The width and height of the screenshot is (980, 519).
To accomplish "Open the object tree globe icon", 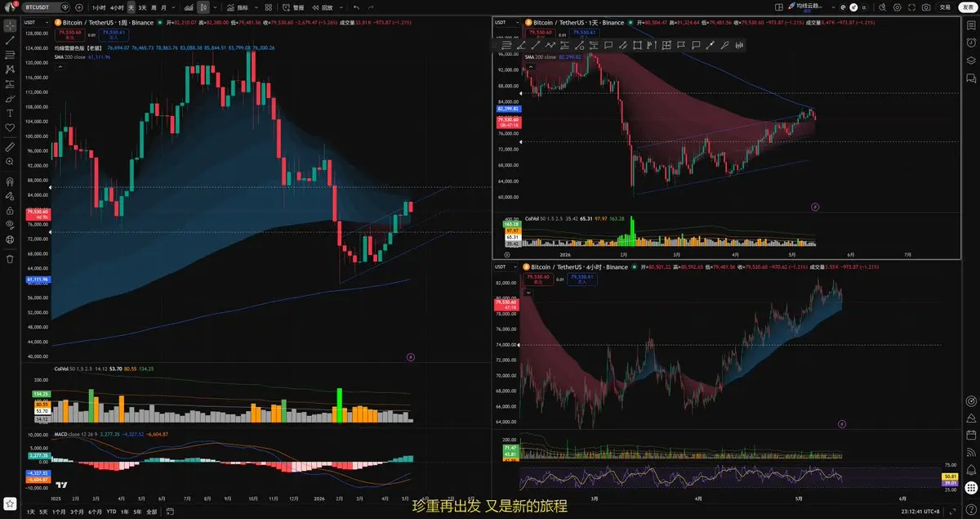I will (x=10, y=239).
